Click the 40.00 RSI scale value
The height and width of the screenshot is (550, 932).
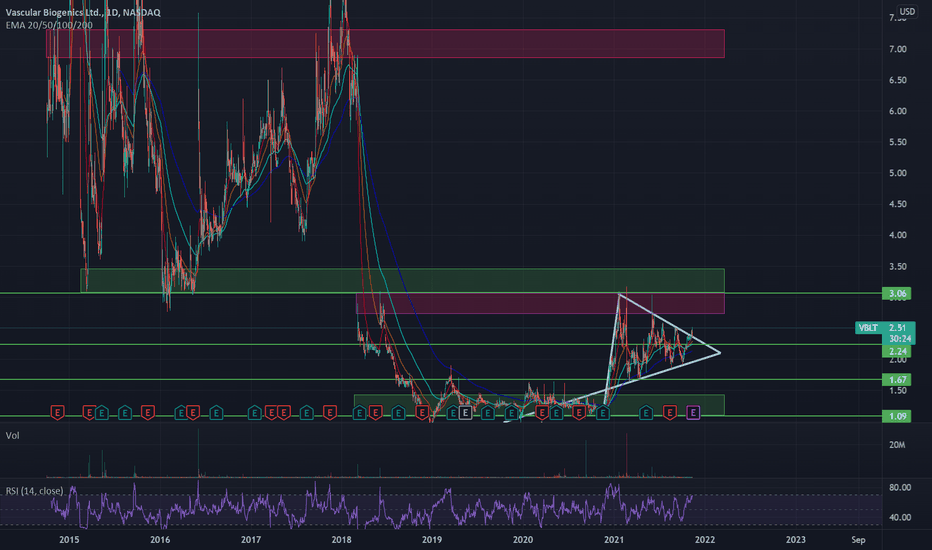pos(900,517)
